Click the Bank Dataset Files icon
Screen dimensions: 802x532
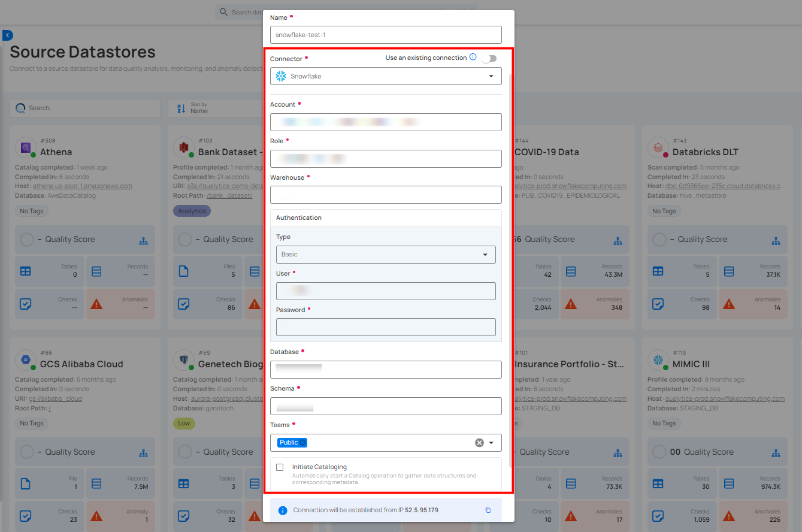[x=183, y=271]
